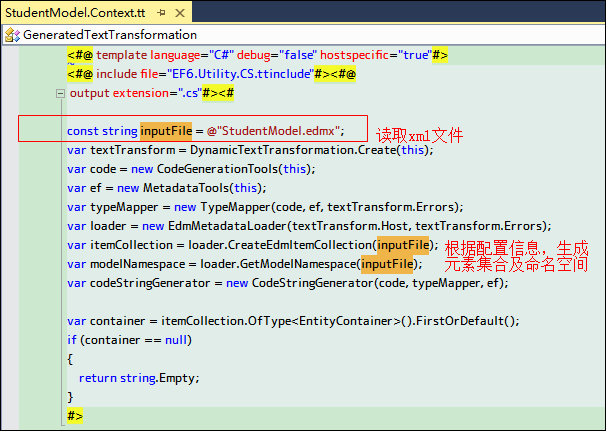Image resolution: width=606 pixels, height=431 pixels.
Task: Click the itemCollection variable declaration
Action: click(x=131, y=245)
